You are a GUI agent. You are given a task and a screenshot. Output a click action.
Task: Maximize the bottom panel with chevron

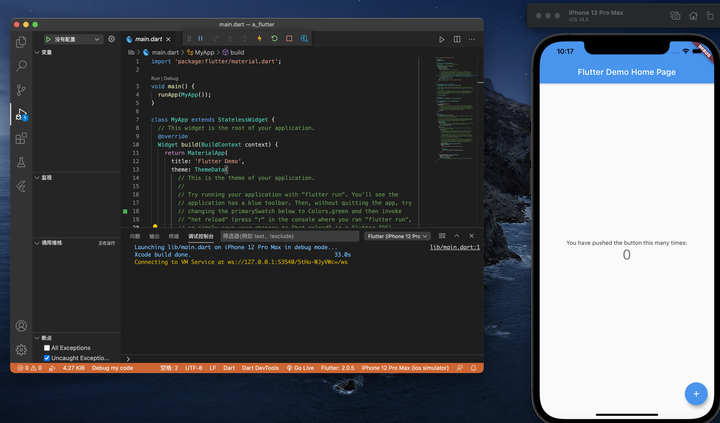click(457, 236)
